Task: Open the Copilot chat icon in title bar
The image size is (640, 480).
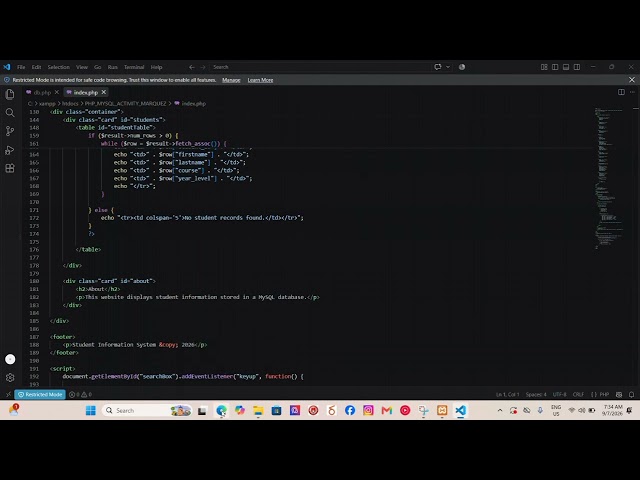Action: coord(438,67)
